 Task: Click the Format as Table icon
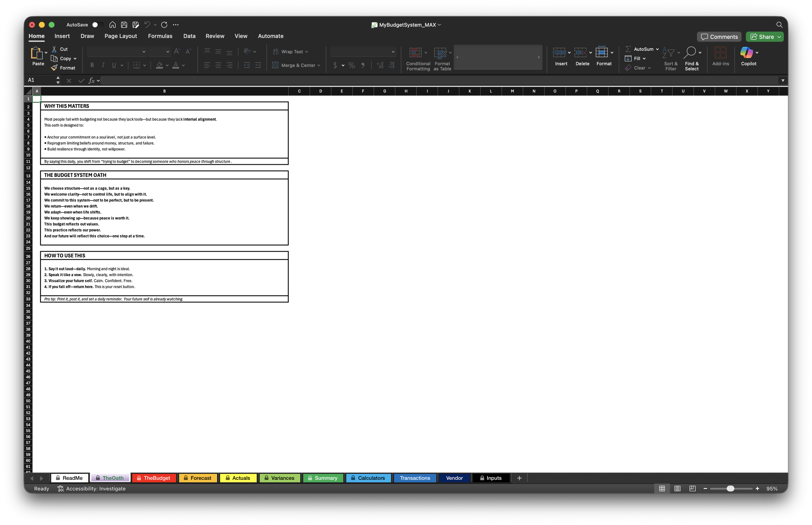pos(440,53)
